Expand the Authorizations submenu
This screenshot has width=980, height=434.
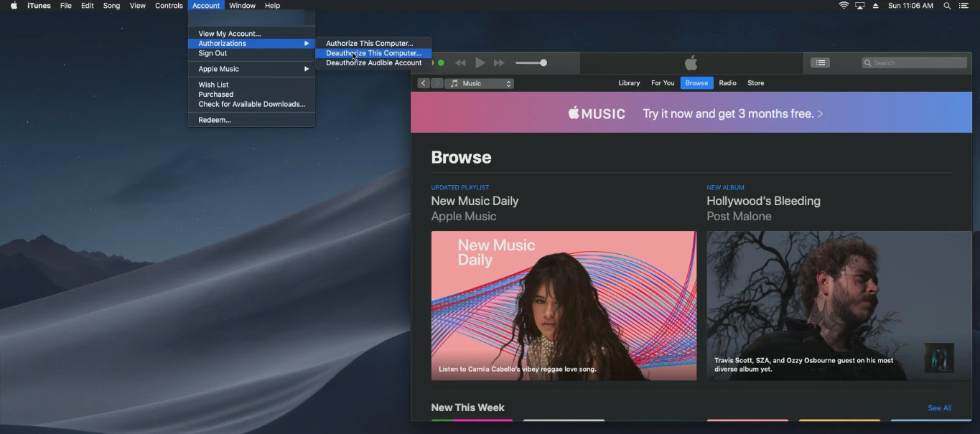[x=251, y=44]
